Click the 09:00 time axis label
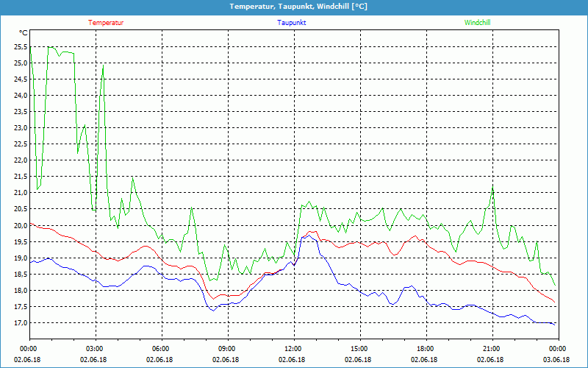This screenshot has height=368, width=588. tap(228, 349)
